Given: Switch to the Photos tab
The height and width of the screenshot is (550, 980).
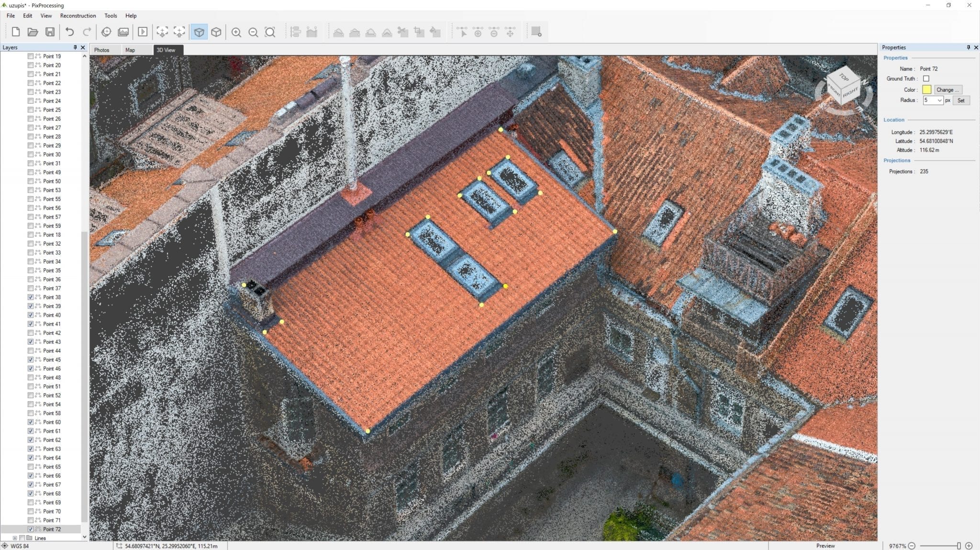Looking at the screenshot, I should (102, 50).
